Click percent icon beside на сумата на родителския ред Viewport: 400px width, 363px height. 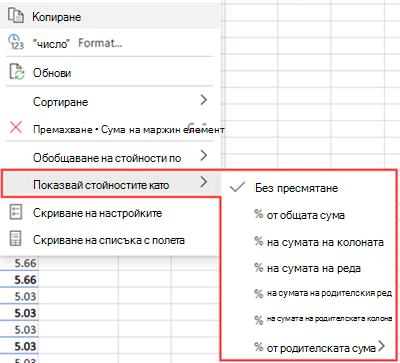click(x=259, y=294)
